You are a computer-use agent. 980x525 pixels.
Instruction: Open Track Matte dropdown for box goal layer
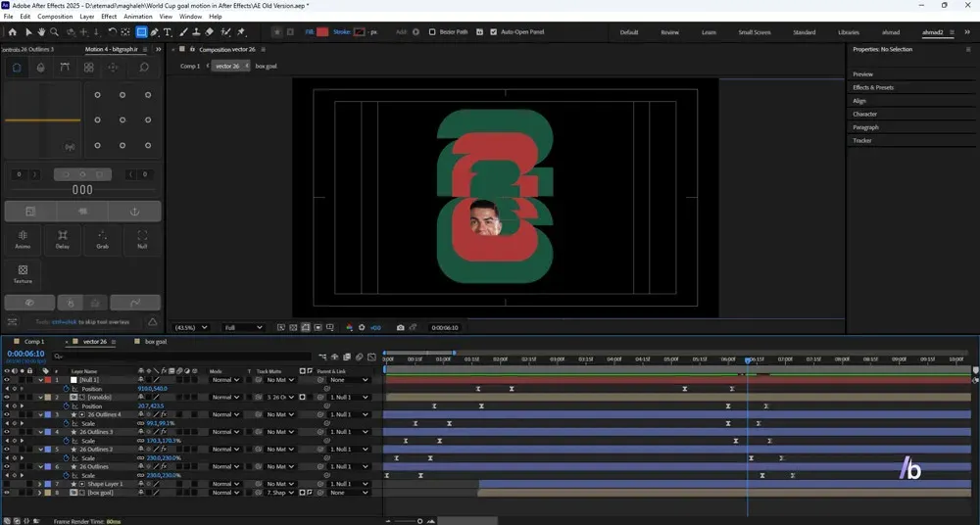(x=280, y=493)
